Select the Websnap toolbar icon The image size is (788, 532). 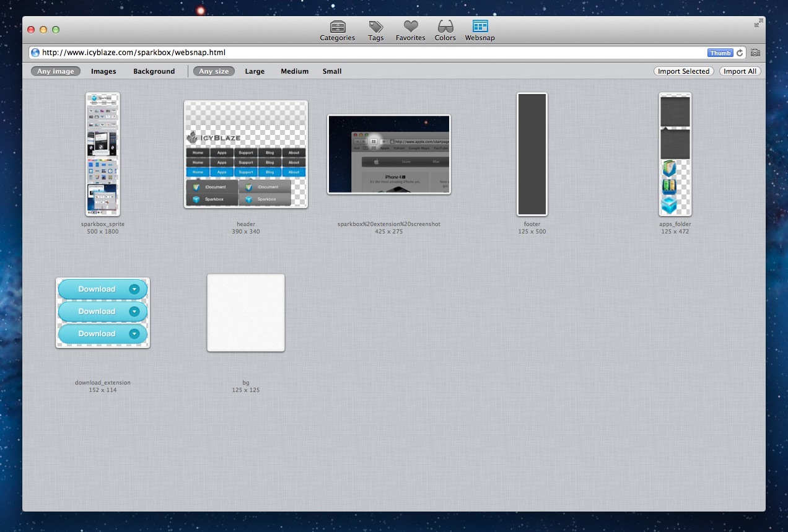[480, 30]
